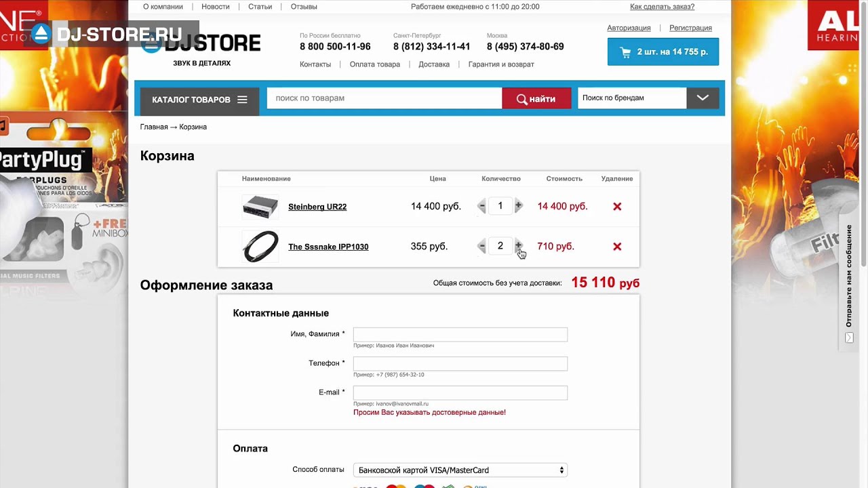
Task: Click the Телефон input field
Action: pyautogui.click(x=460, y=363)
